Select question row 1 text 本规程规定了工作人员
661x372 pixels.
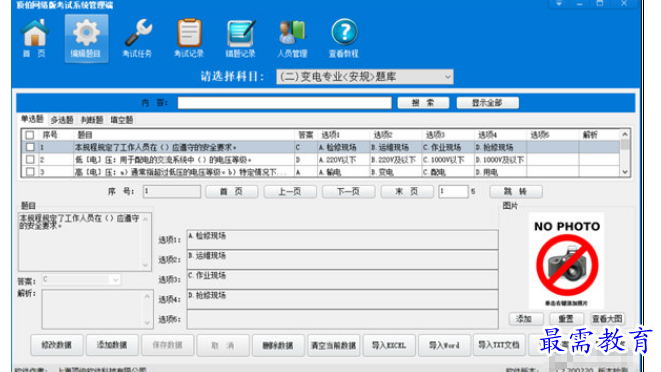click(x=156, y=147)
